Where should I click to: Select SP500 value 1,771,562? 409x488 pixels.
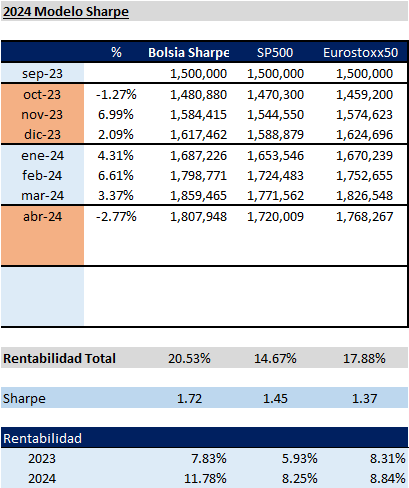point(275,196)
